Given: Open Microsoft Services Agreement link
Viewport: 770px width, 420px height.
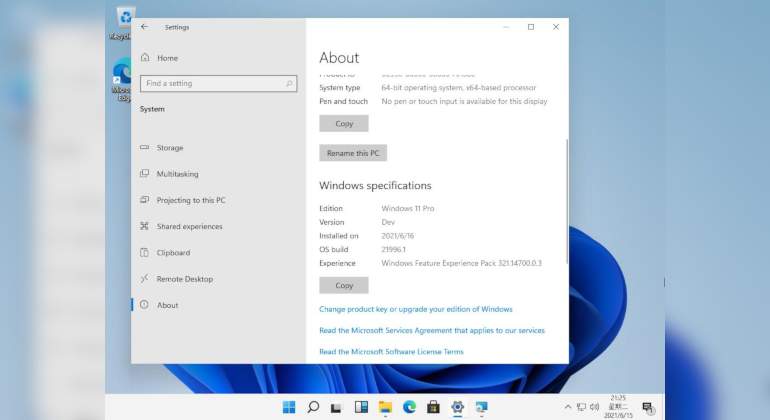Looking at the screenshot, I should tap(432, 330).
